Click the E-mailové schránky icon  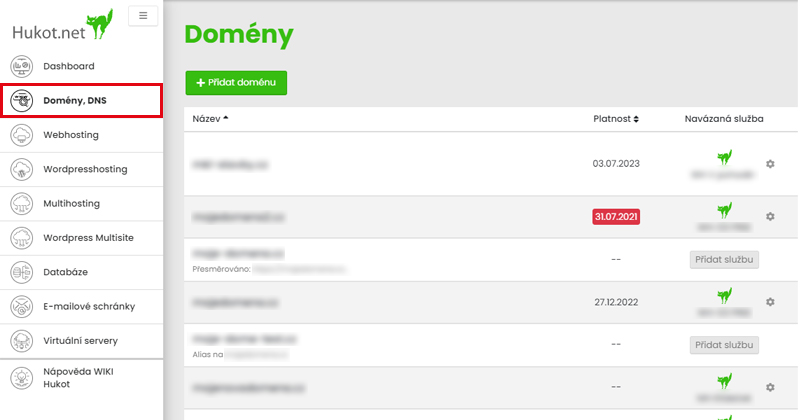pyautogui.click(x=21, y=306)
